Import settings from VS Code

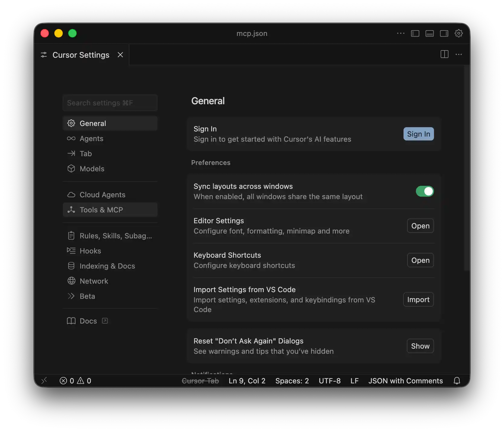pos(418,299)
